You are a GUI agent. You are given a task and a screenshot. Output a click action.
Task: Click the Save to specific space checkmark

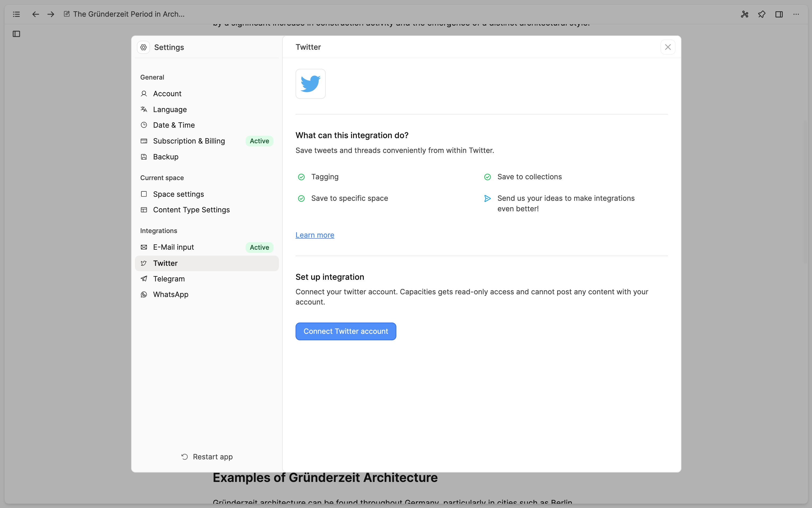click(x=301, y=198)
